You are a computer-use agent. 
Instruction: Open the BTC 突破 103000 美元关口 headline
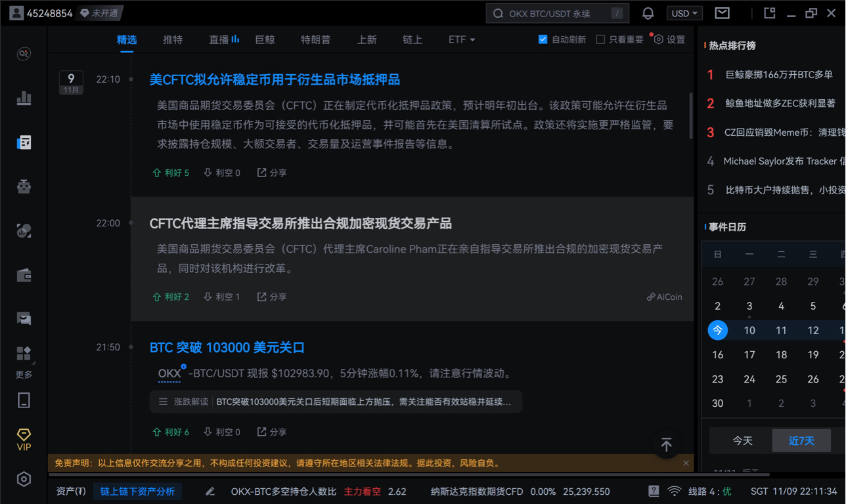[227, 348]
